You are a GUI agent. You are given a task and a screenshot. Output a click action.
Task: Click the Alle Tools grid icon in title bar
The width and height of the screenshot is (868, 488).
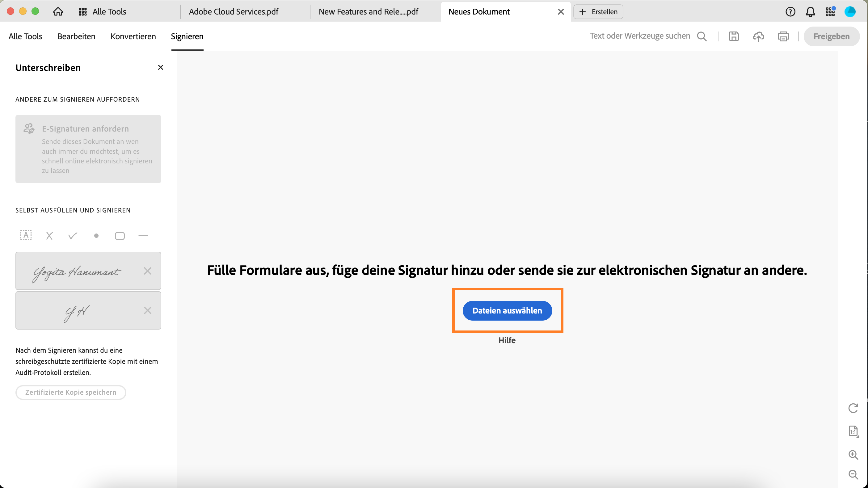(x=82, y=12)
